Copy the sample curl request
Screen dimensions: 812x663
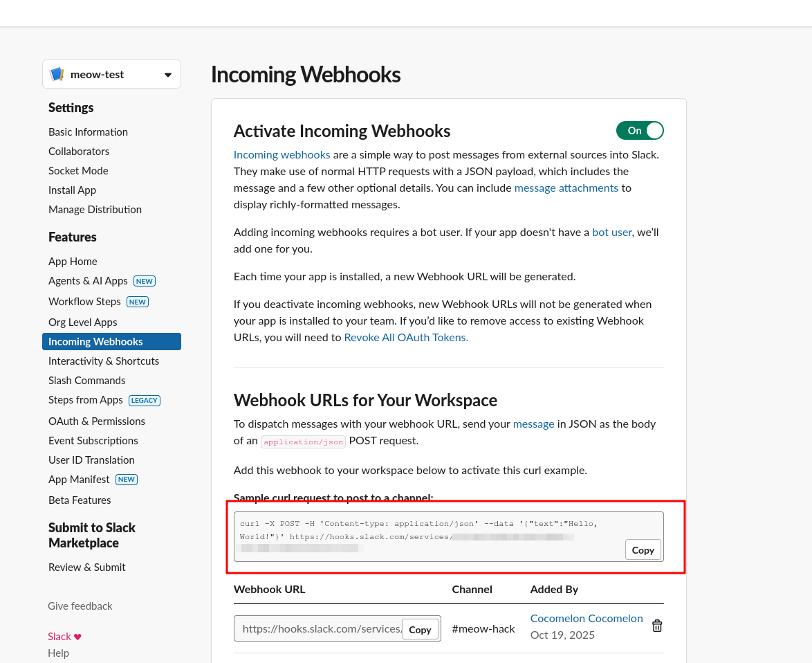click(643, 550)
